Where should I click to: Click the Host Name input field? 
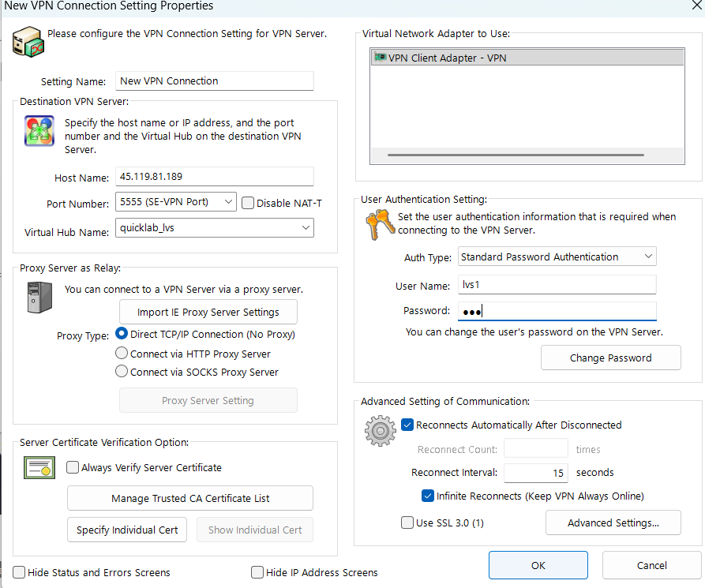(x=214, y=177)
